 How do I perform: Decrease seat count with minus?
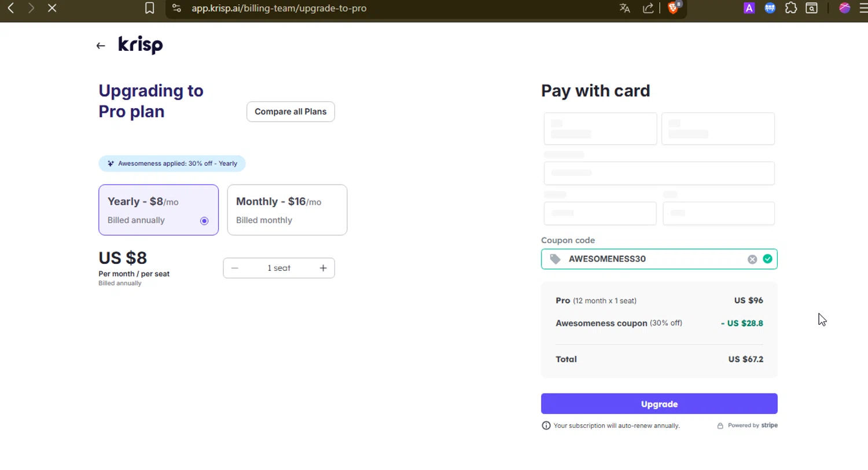click(x=234, y=268)
